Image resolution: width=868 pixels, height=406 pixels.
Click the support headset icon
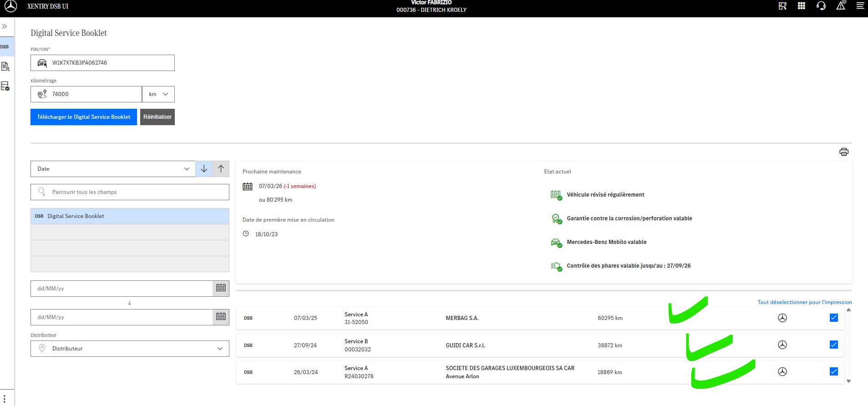click(x=821, y=6)
